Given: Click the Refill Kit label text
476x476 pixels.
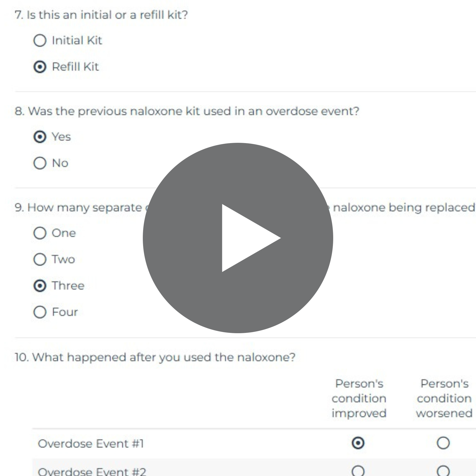Looking at the screenshot, I should (75, 67).
